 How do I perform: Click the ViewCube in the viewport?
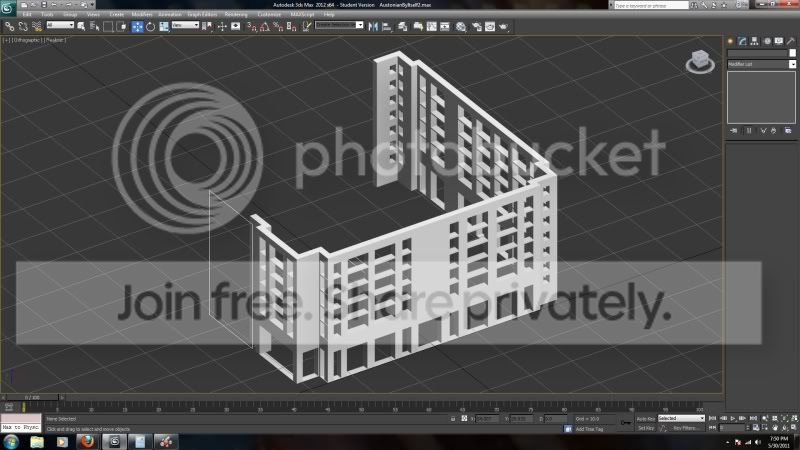700,62
